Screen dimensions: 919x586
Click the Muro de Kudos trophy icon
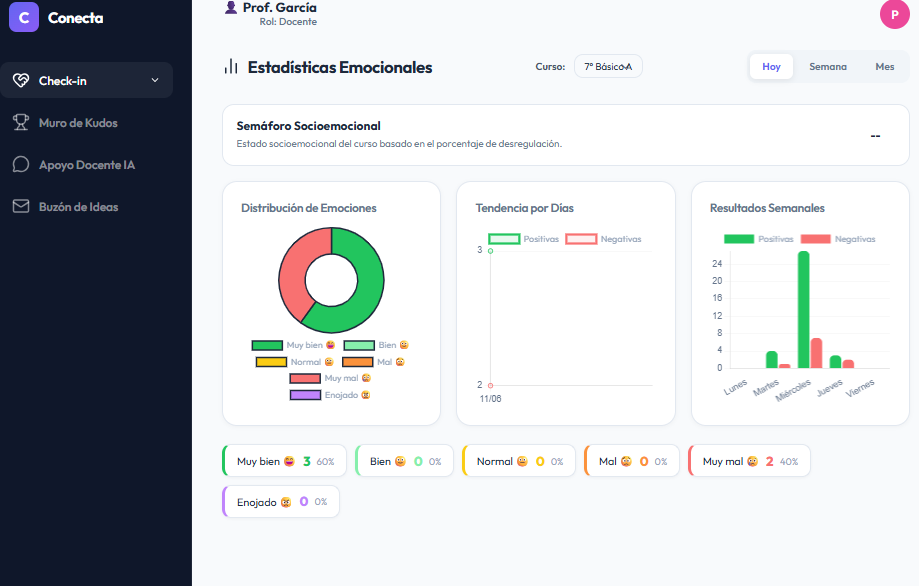(x=21, y=122)
